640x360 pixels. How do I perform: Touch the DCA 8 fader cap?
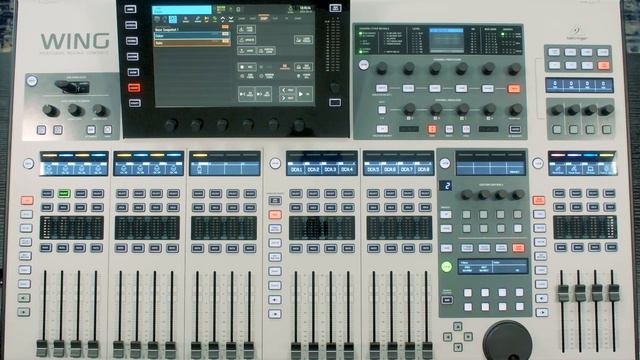[x=427, y=351]
